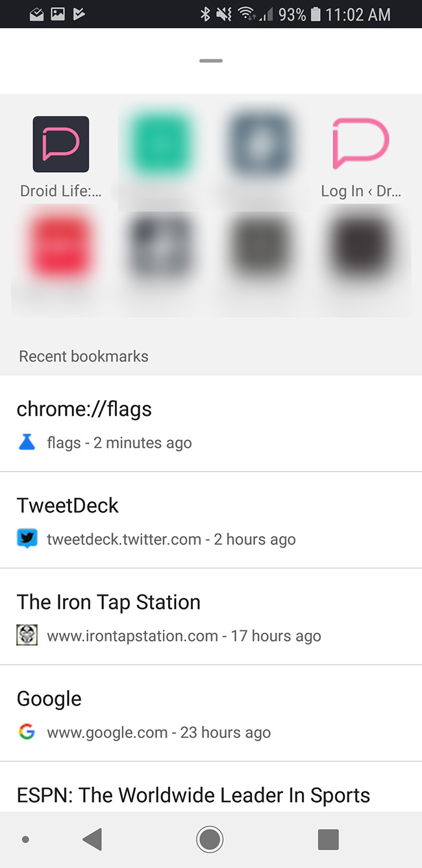Open the TweetDeck bookmark title

(x=68, y=505)
